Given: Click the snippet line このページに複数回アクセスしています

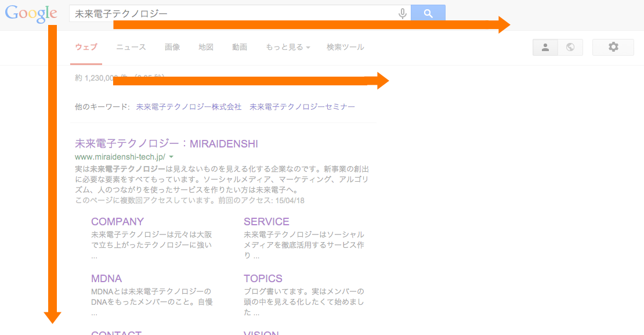Looking at the screenshot, I should click(x=190, y=200).
